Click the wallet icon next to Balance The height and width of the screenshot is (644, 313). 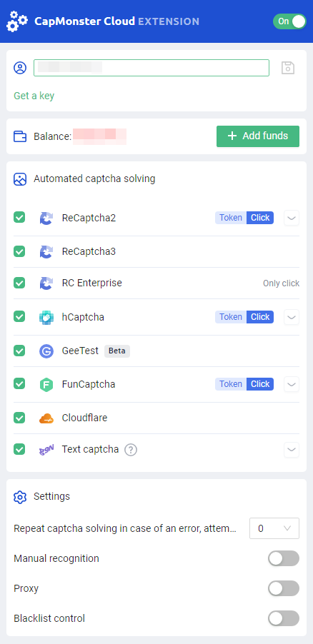[x=20, y=136]
